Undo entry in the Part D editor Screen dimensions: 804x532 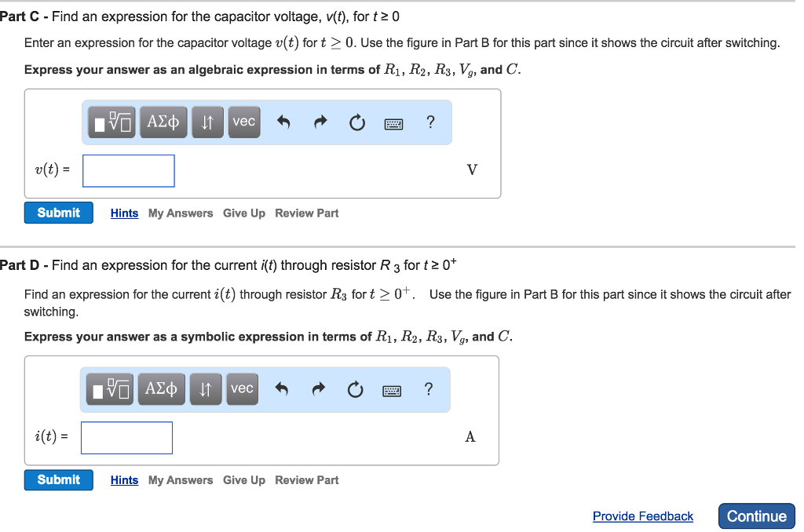[x=280, y=388]
